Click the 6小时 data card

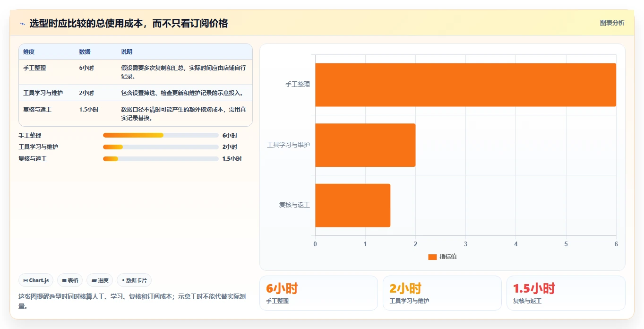tap(318, 293)
